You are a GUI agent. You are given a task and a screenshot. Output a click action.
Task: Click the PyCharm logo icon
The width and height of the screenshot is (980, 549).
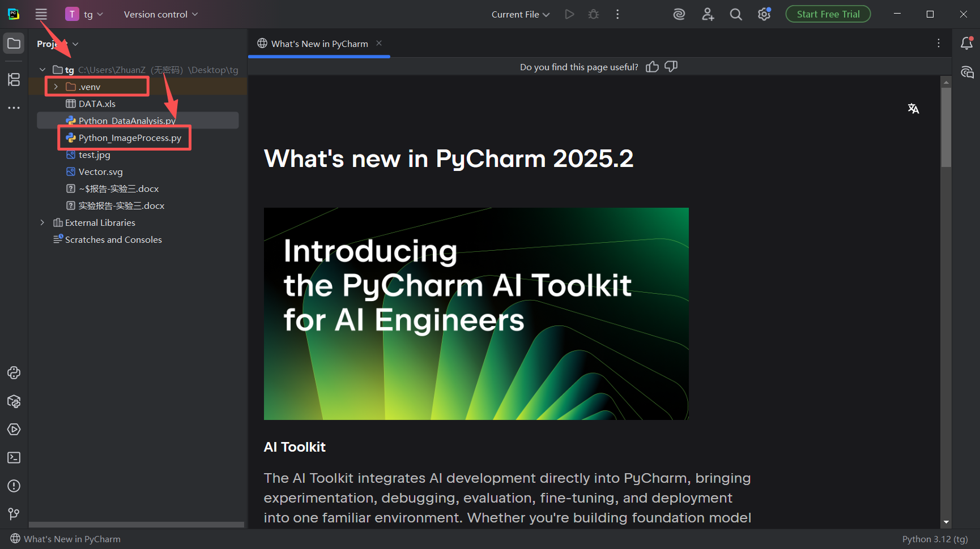(14, 14)
